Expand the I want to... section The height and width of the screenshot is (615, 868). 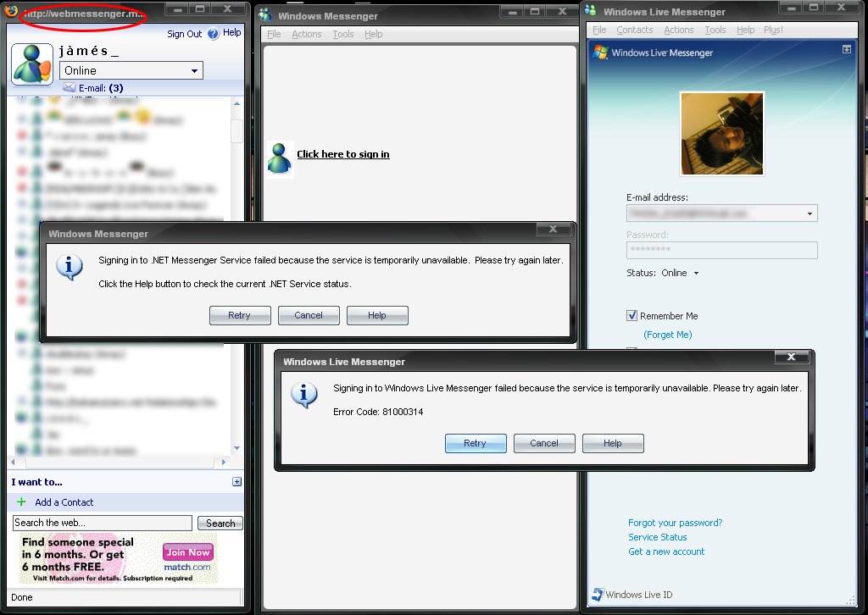pyautogui.click(x=236, y=482)
